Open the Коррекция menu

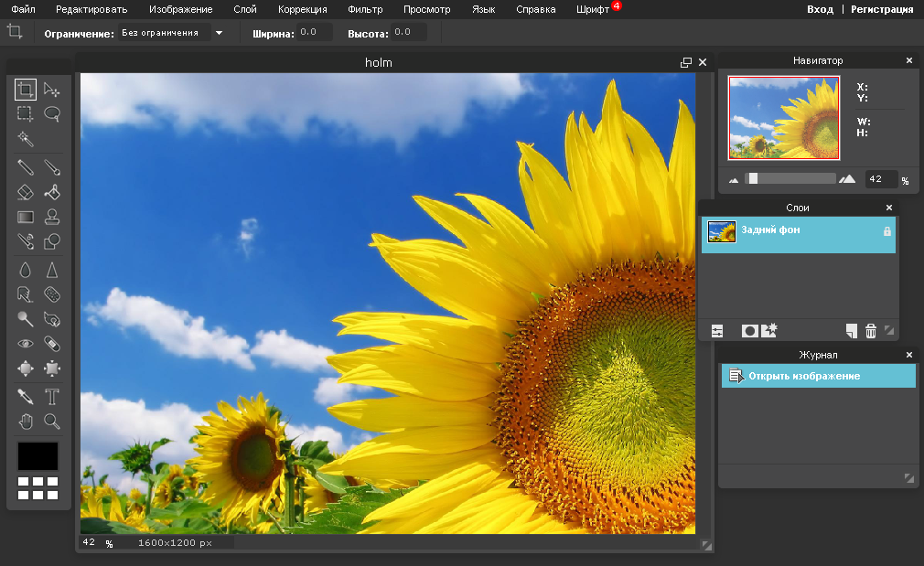pyautogui.click(x=302, y=9)
